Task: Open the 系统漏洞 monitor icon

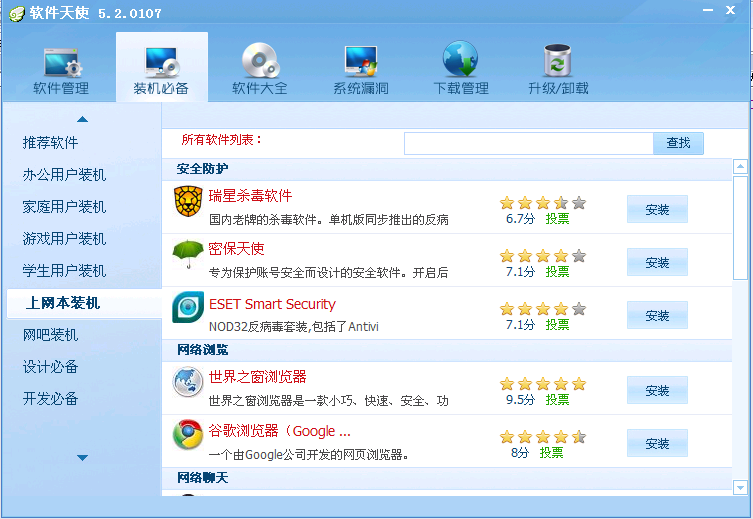Action: (361, 61)
